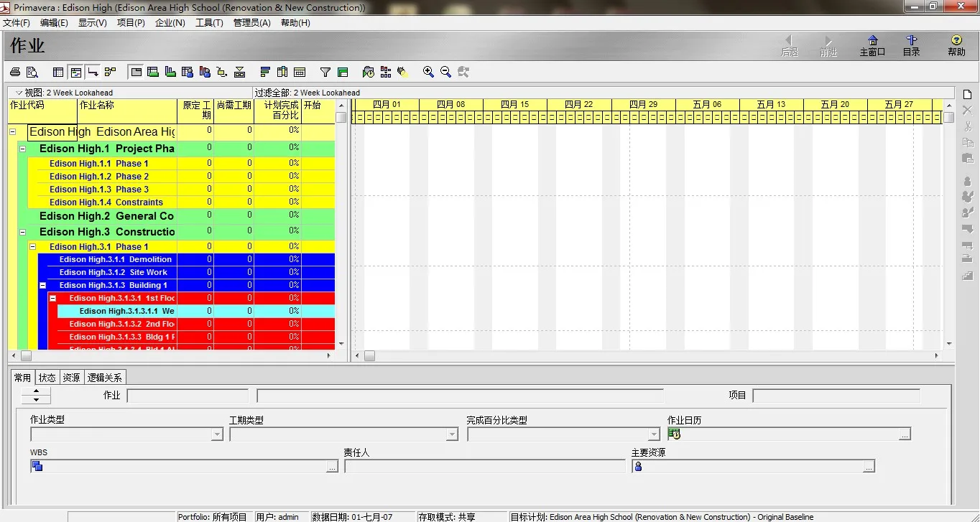Viewport: 980px width, 522px height.
Task: Open the 完成百分比类型 dropdown
Action: point(654,434)
